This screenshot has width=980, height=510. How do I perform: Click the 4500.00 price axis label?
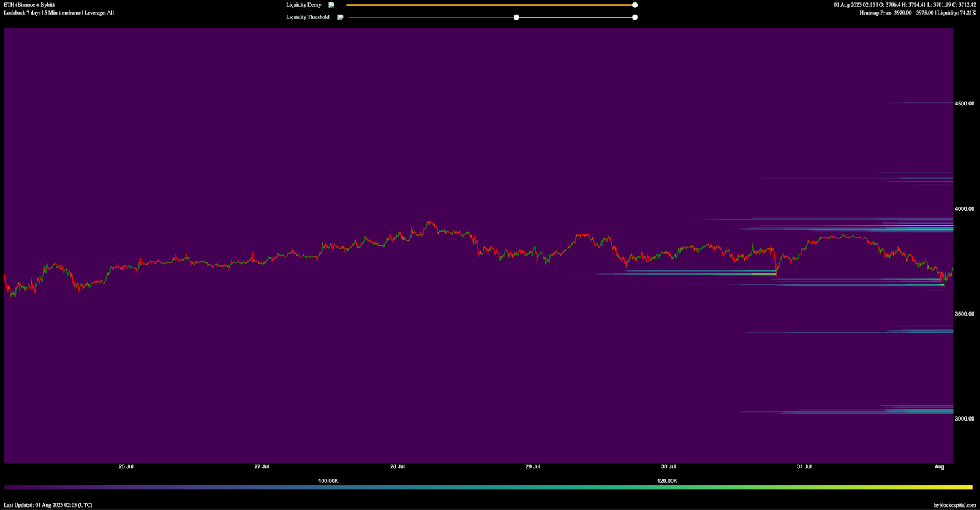[x=964, y=104]
